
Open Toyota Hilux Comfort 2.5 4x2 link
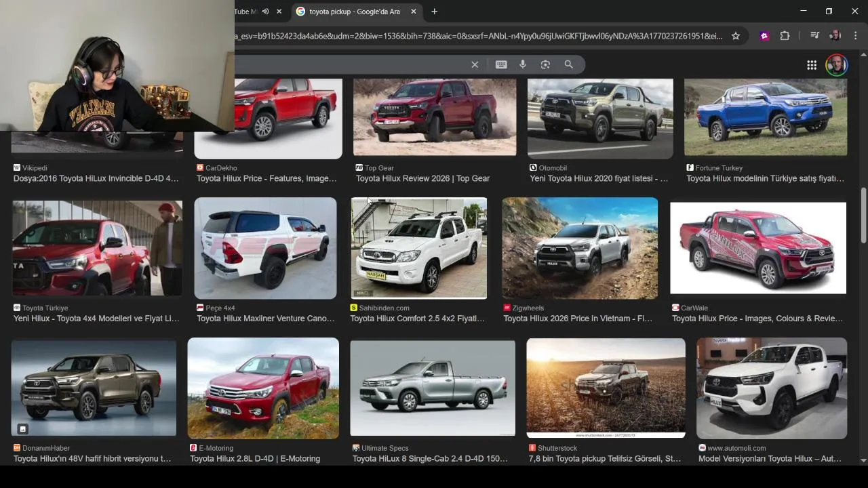[418, 319]
